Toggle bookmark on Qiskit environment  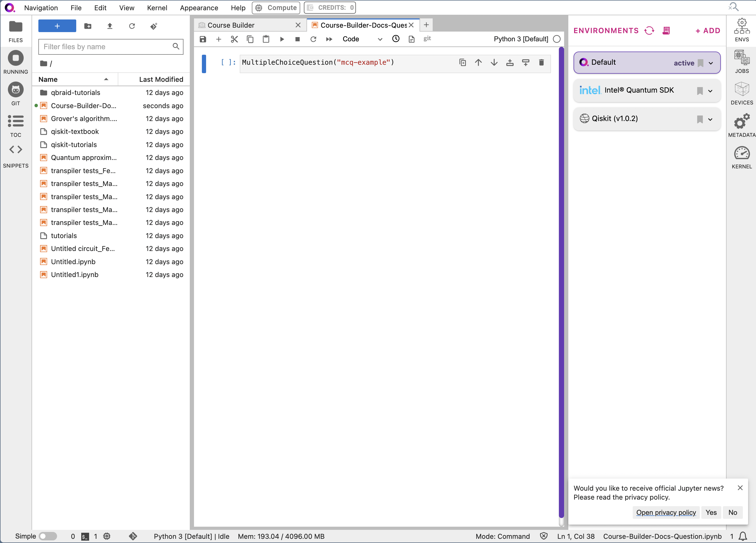(x=700, y=119)
